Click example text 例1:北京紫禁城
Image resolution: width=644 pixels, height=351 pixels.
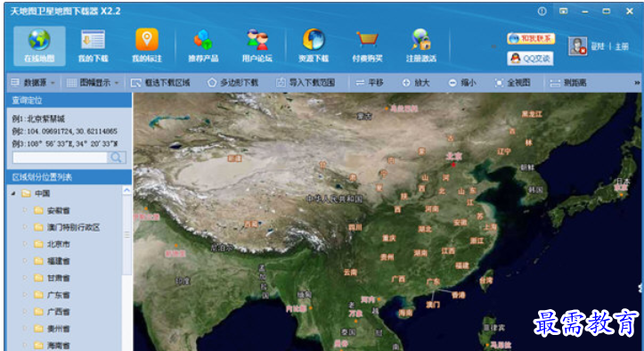[38, 118]
